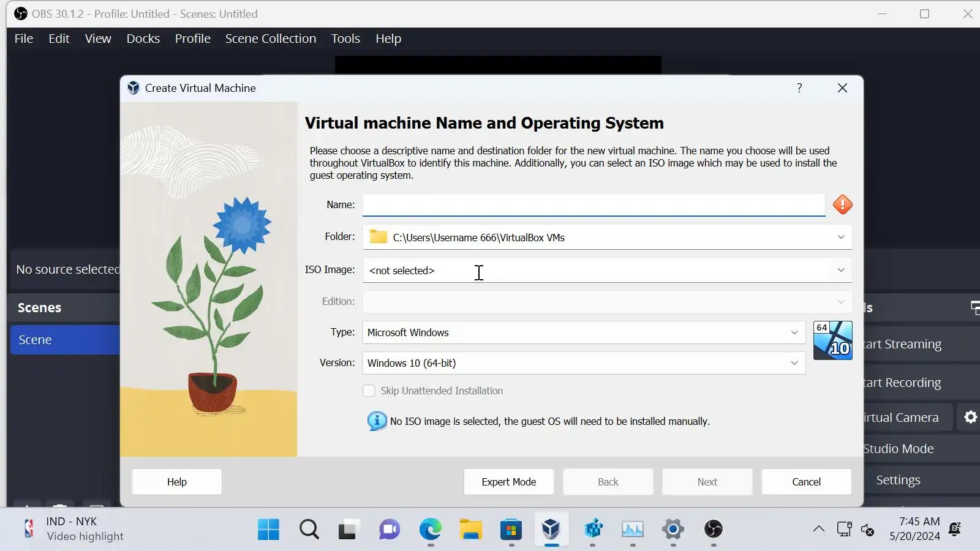This screenshot has width=980, height=551.
Task: Click Start Streaming in OBS
Action: pyautogui.click(x=922, y=344)
